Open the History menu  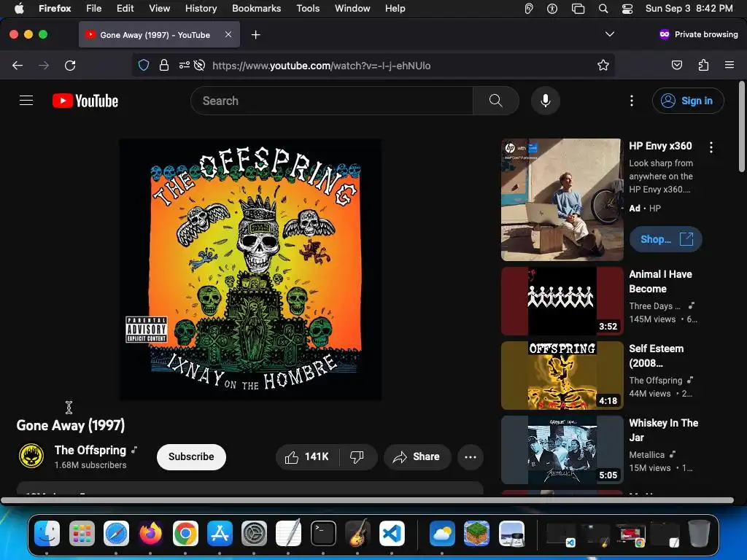201,9
